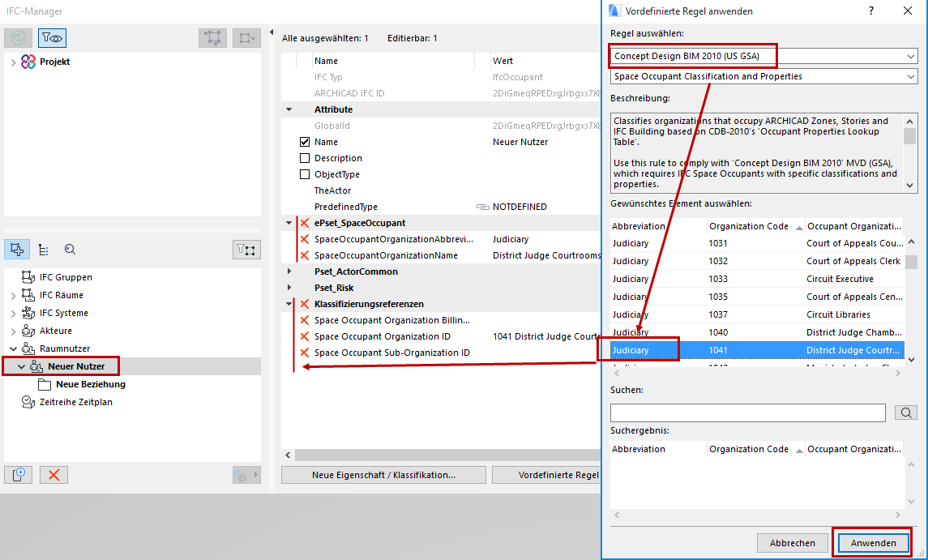
Task: Expand the Projekt tree node
Action: coord(13,62)
